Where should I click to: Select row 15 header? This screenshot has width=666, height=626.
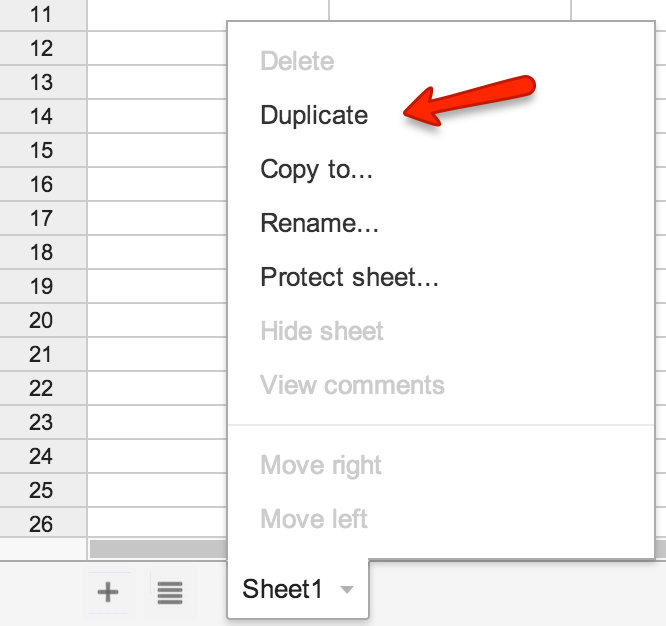tap(43, 150)
